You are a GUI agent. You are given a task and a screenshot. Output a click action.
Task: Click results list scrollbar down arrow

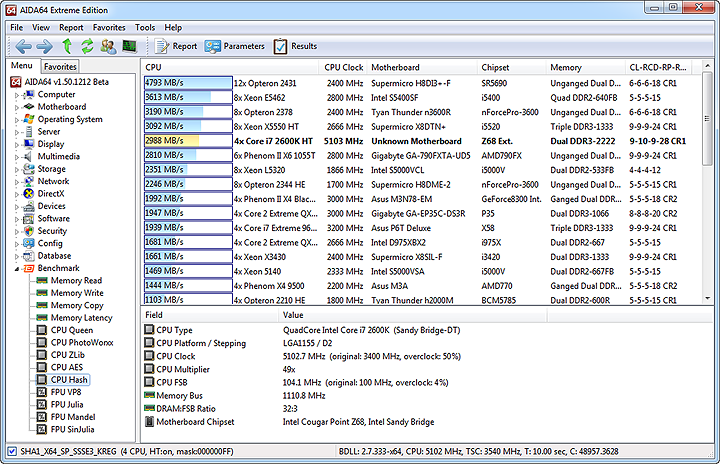click(x=708, y=299)
